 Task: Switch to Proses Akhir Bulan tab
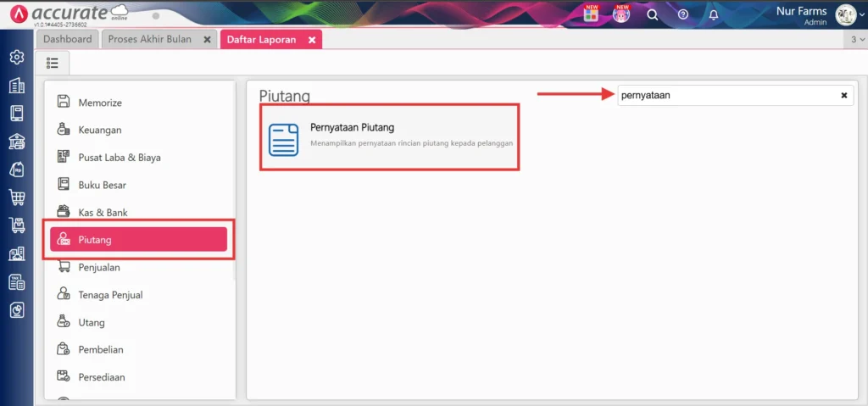pyautogui.click(x=150, y=39)
